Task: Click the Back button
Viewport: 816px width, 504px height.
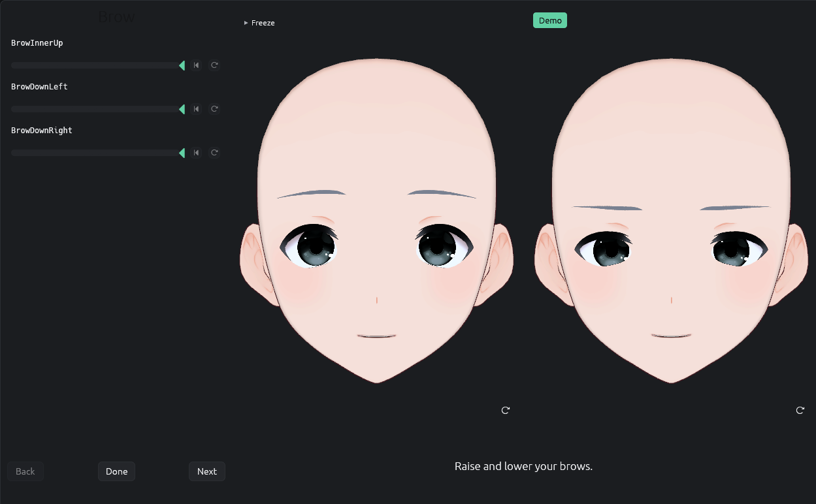Action: click(x=25, y=471)
